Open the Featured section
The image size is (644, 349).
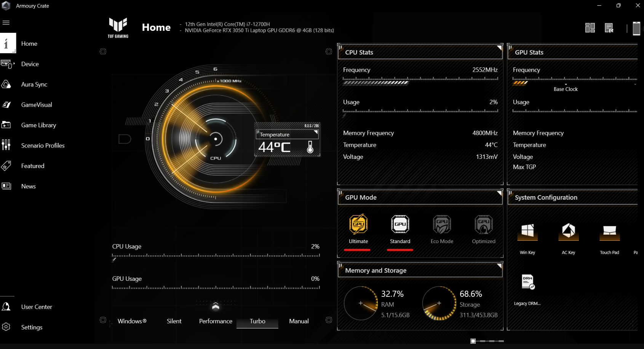tap(33, 166)
